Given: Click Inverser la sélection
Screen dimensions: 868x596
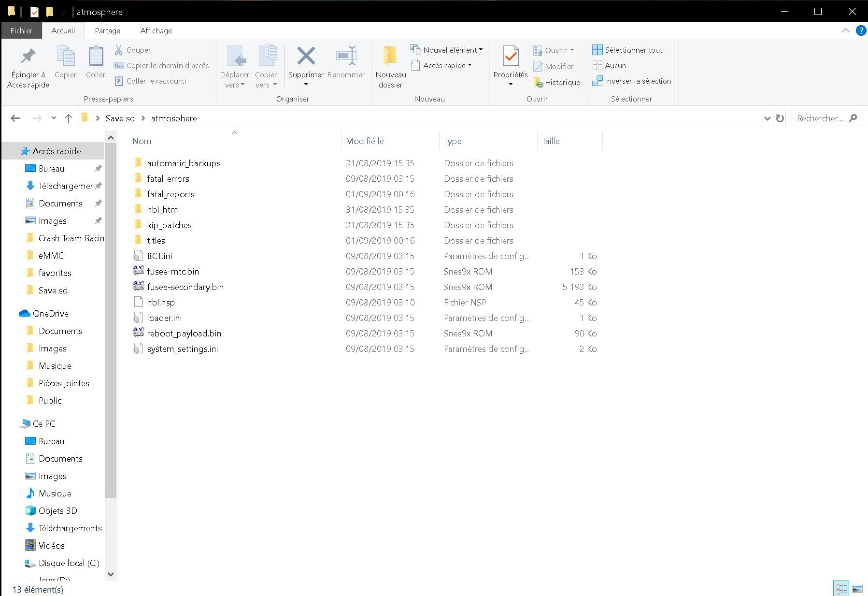Looking at the screenshot, I should tap(632, 81).
